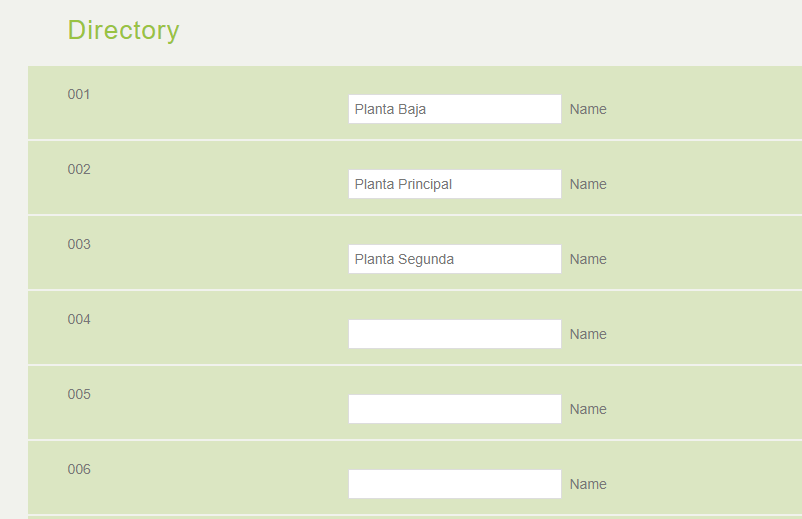The width and height of the screenshot is (802, 519).
Task: Focus the blank input in row 005
Action: pos(454,409)
